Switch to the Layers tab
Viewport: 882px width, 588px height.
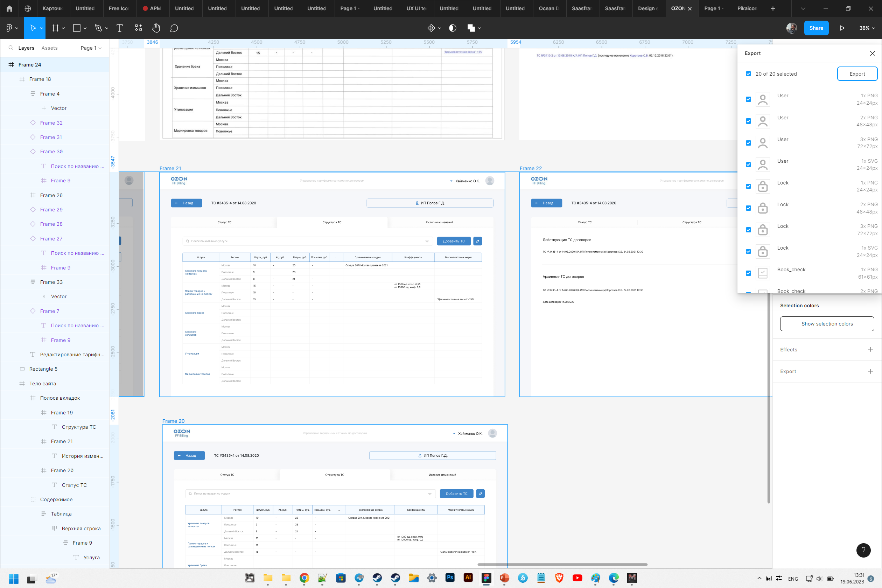click(26, 48)
